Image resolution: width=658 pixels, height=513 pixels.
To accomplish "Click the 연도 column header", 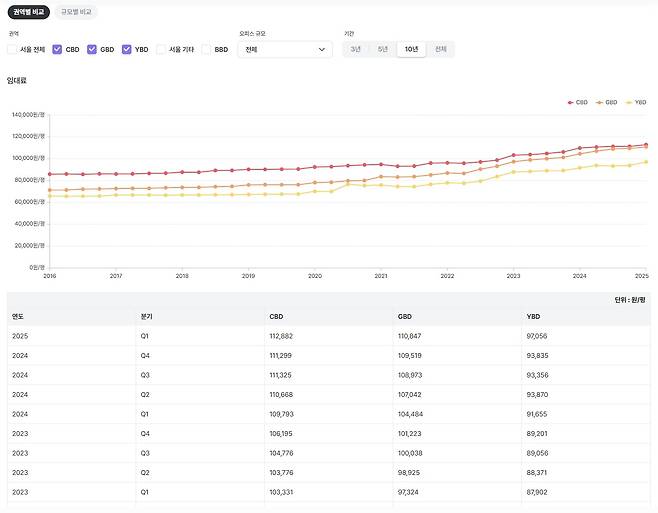I will [18, 317].
